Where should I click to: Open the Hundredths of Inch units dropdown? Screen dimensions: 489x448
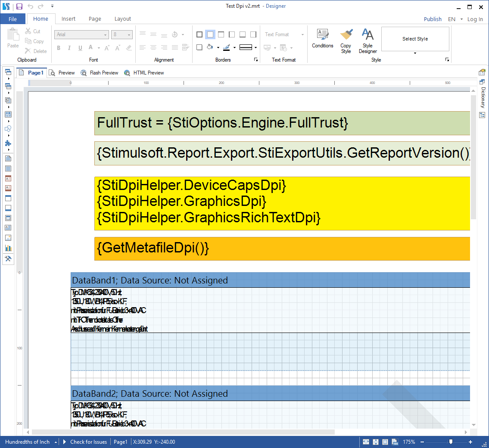(31, 442)
